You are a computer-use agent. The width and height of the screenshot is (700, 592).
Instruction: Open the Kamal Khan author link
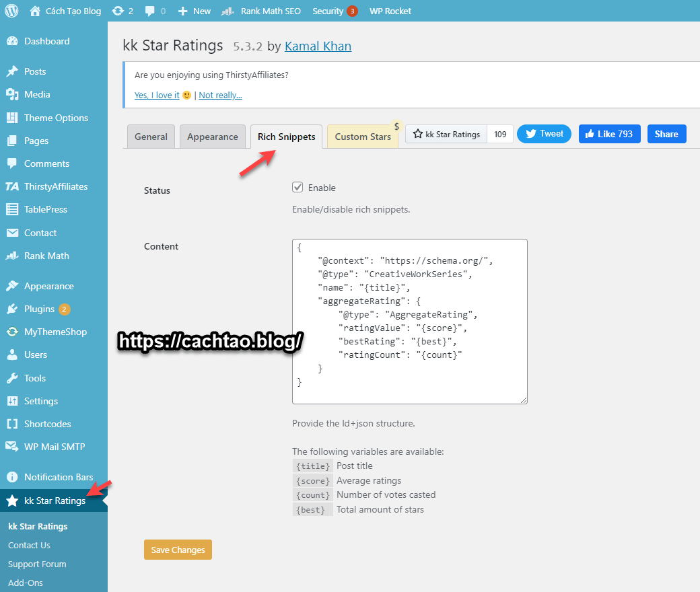pos(318,46)
